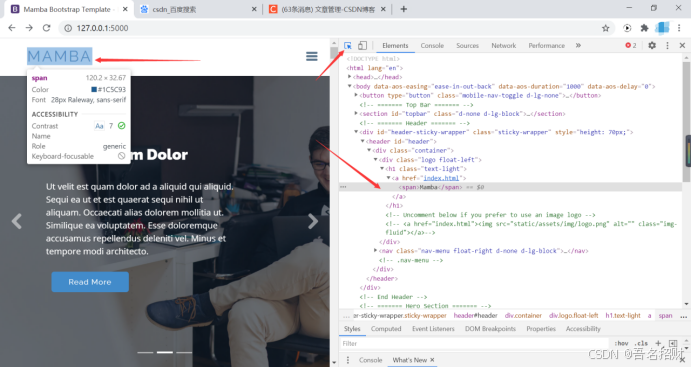Select div.container in the breadcrumb

click(523, 315)
